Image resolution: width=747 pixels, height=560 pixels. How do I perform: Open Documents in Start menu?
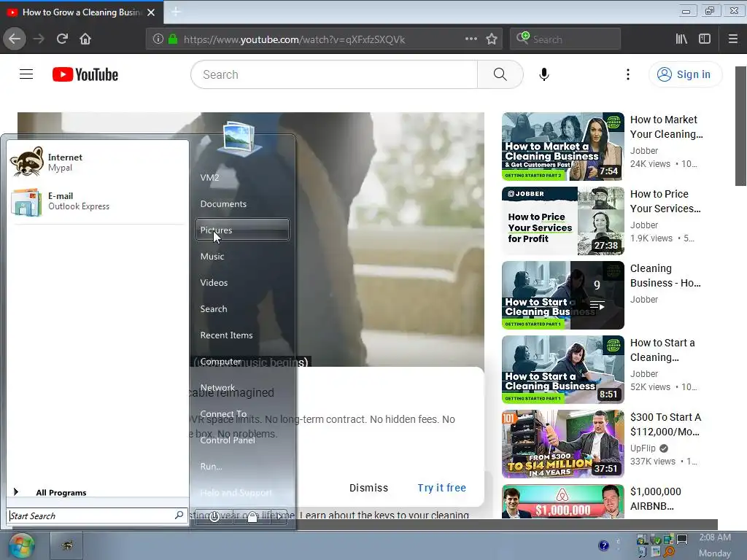pos(241,204)
